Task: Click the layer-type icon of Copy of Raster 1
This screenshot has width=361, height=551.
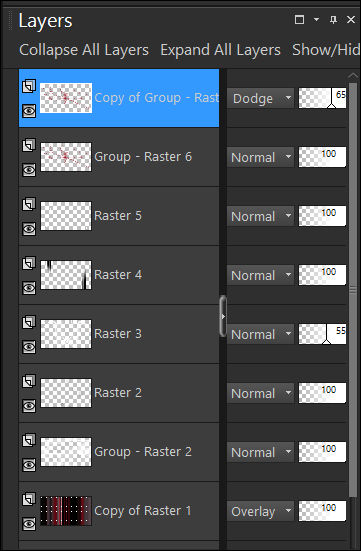Action: coord(29,499)
